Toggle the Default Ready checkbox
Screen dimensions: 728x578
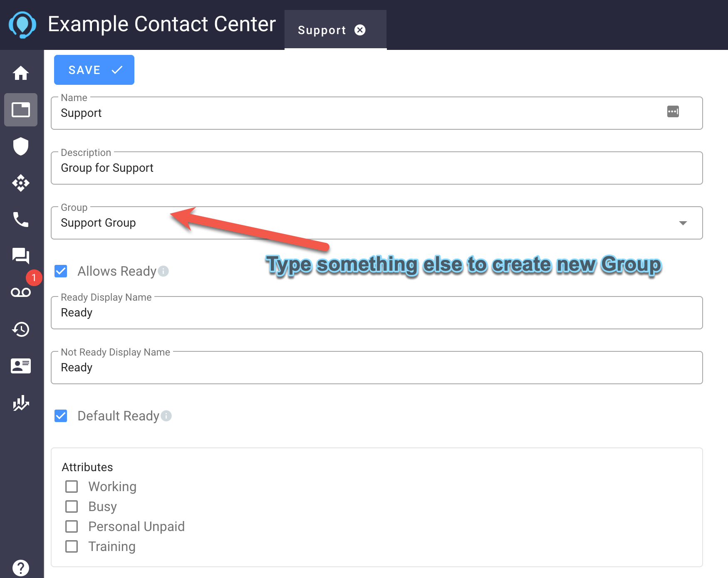tap(61, 416)
